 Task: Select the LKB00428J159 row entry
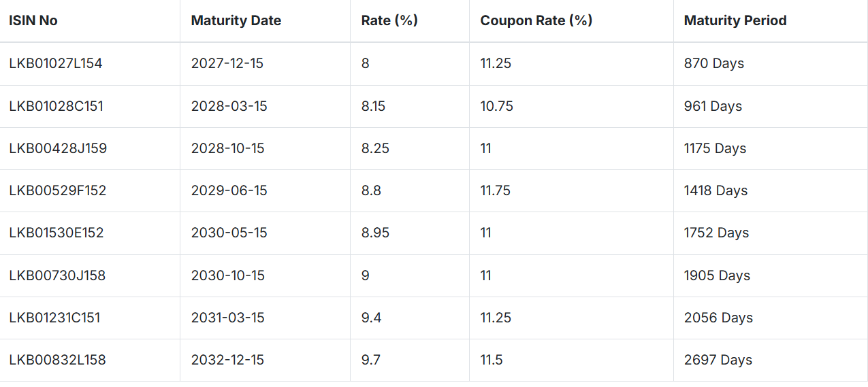[x=58, y=148]
